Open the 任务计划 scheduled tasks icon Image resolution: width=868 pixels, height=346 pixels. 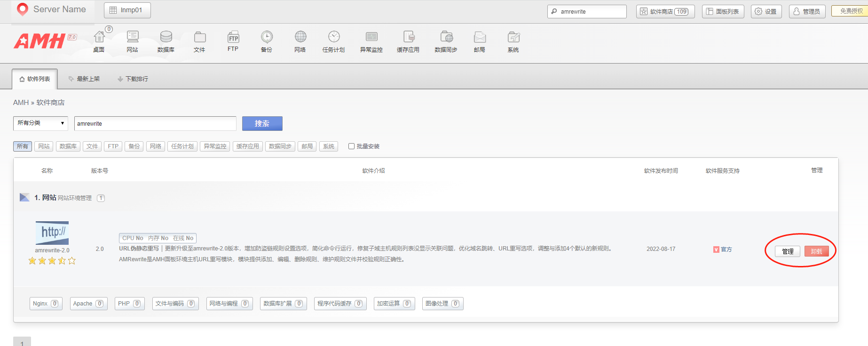point(334,41)
